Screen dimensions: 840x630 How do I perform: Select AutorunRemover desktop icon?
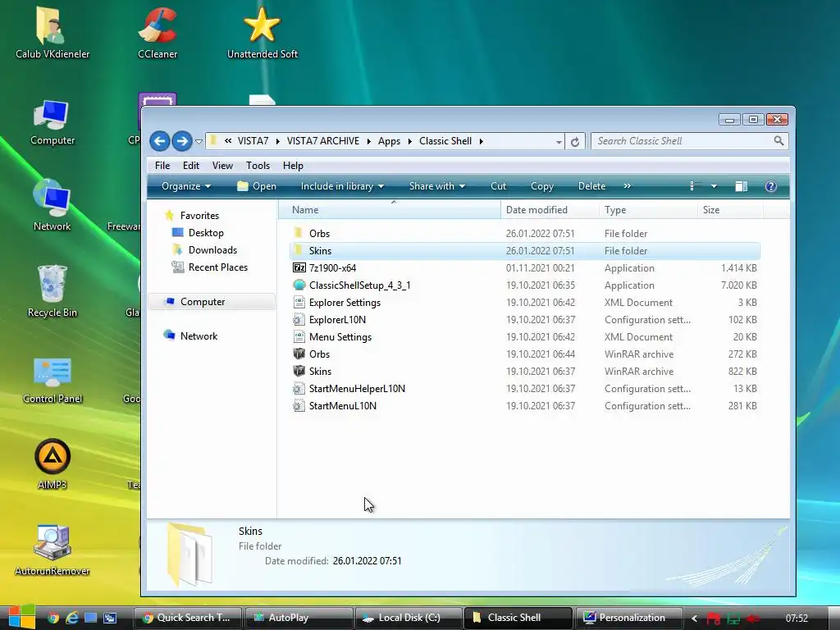pyautogui.click(x=52, y=550)
